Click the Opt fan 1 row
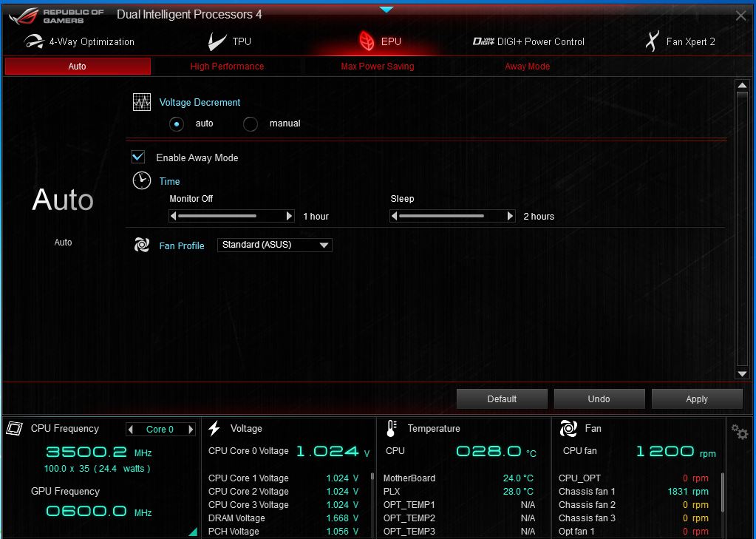The image size is (756, 539). coord(633,532)
